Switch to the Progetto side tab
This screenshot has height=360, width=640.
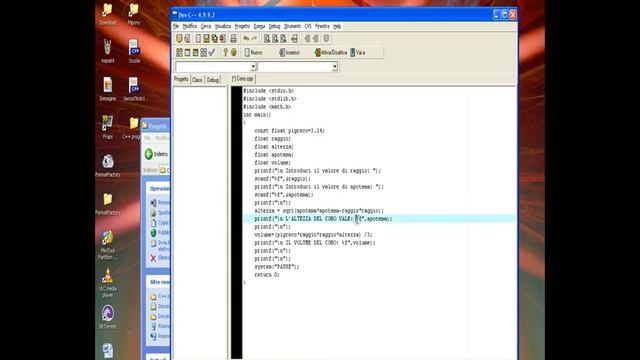(181, 79)
